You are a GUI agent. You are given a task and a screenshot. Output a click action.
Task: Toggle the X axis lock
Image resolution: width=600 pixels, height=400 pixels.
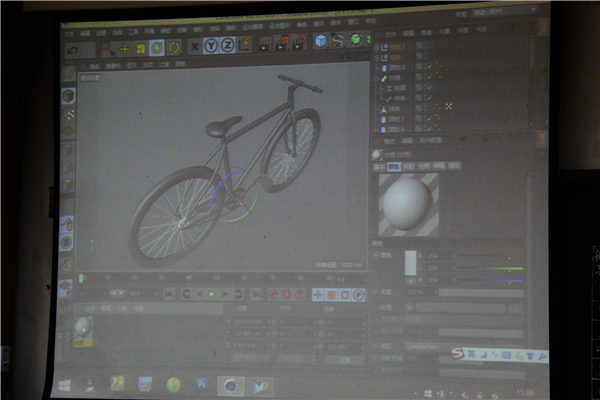coord(196,46)
